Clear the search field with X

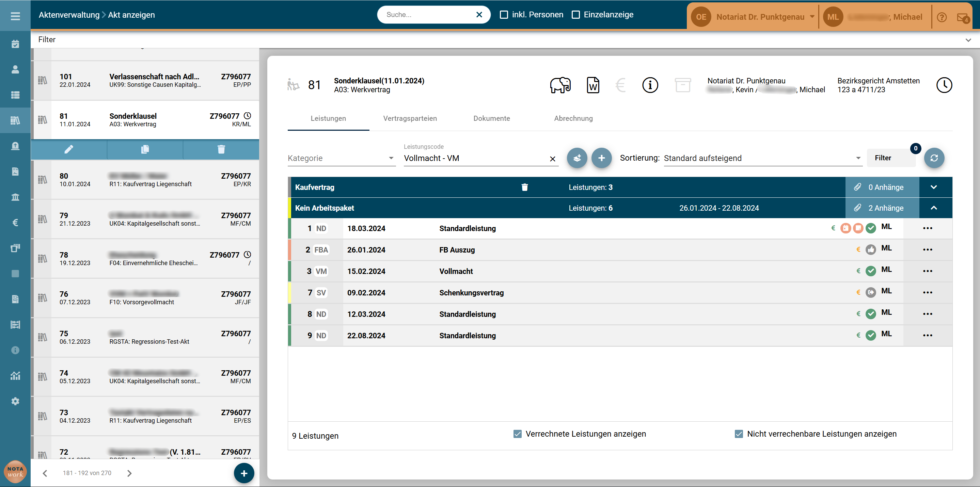click(x=479, y=14)
